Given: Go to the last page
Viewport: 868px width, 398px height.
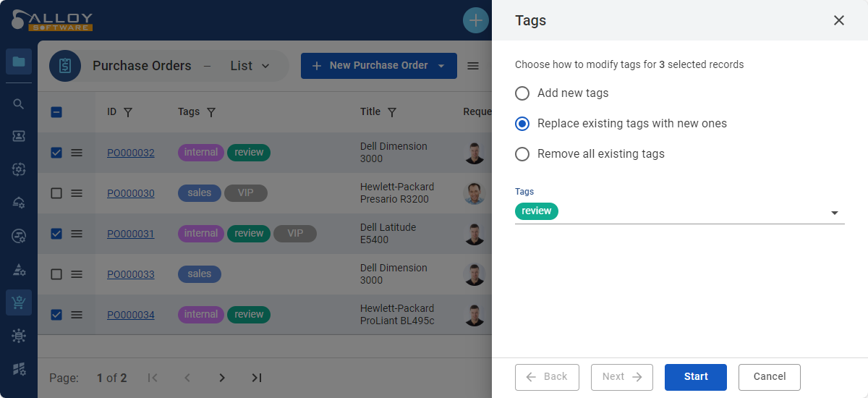Looking at the screenshot, I should click(256, 378).
